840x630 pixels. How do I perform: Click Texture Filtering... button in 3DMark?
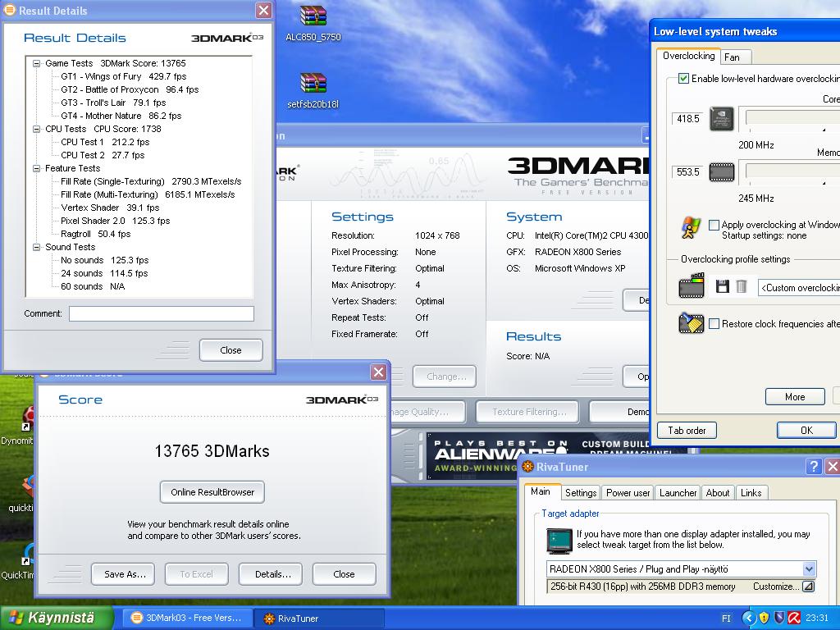529,412
